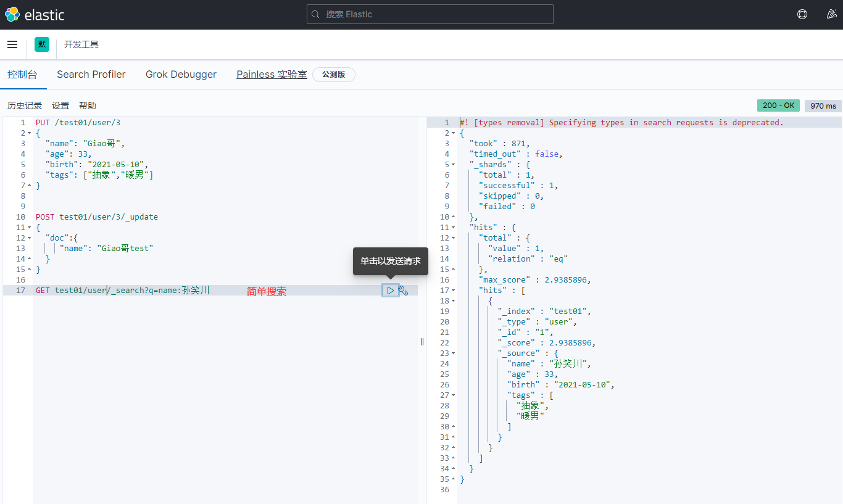Click "age" : 33 on response line 25

[x=533, y=374]
